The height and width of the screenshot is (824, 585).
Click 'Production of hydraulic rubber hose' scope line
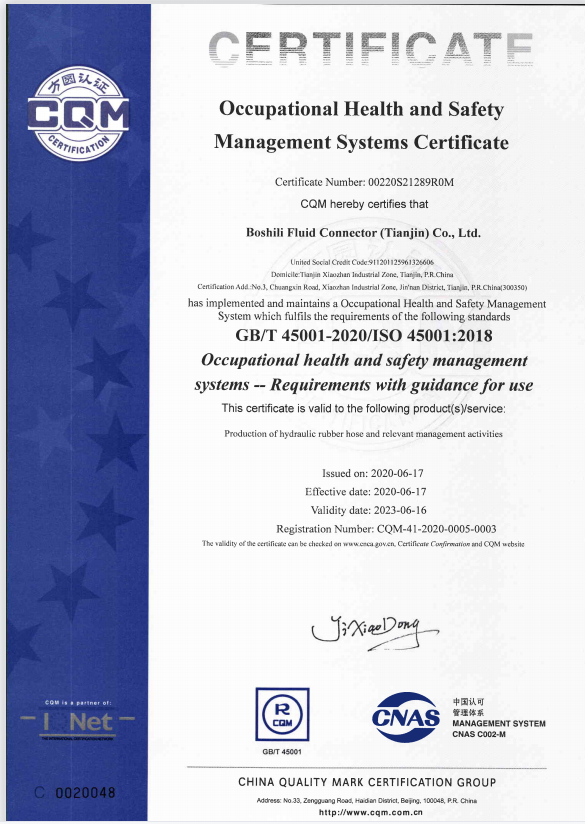tap(363, 434)
